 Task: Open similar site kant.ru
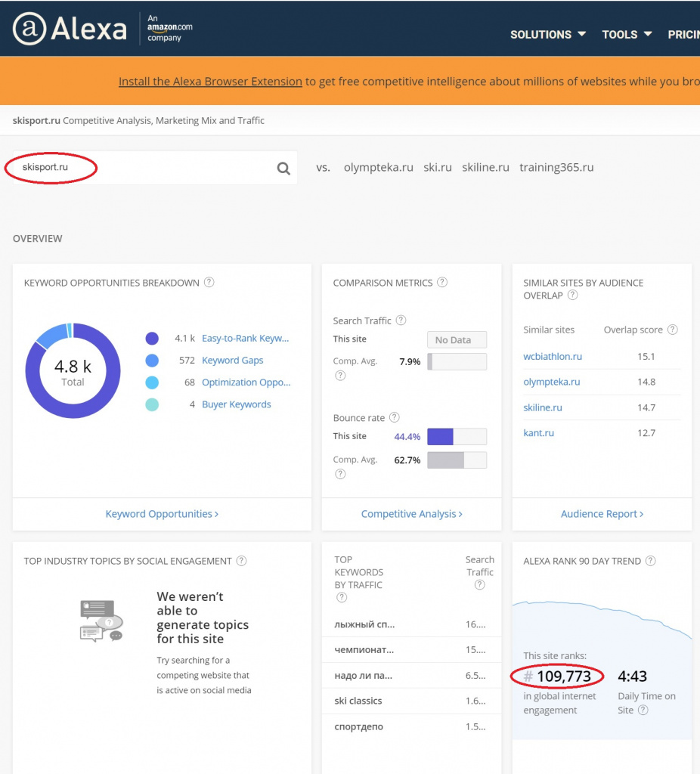[x=538, y=433]
